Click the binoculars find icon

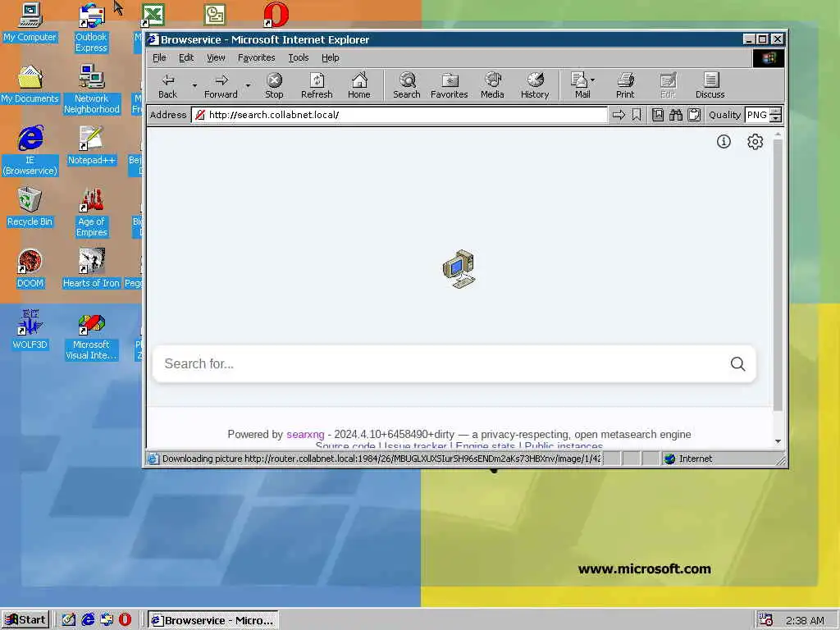(x=676, y=115)
